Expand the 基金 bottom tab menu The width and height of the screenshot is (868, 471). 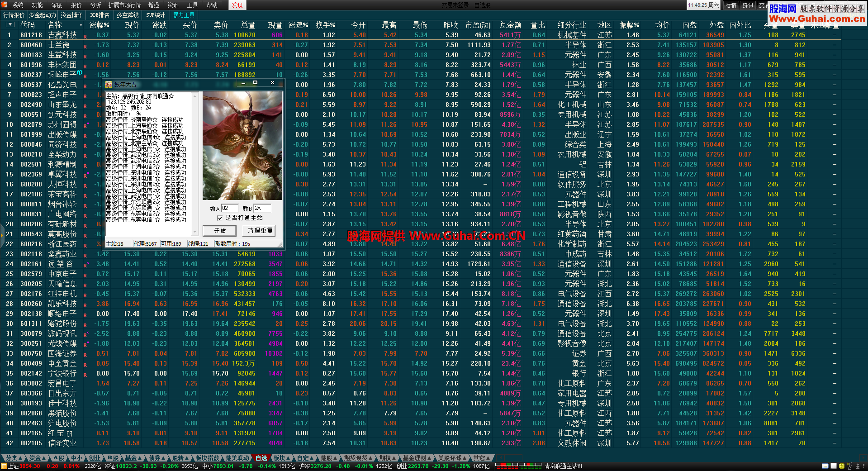pyautogui.click(x=133, y=458)
